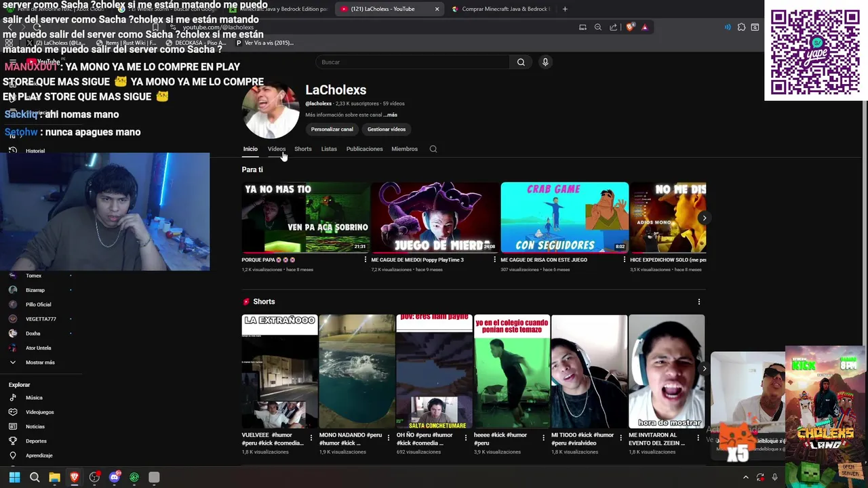
Task: Click the LaCholexs channel avatar
Action: (271, 110)
